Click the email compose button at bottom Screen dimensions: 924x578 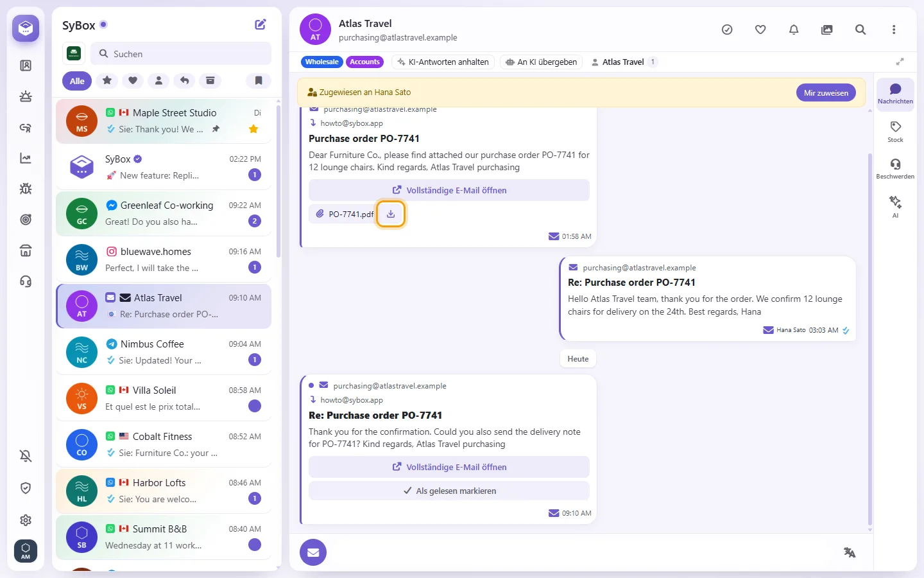tap(313, 552)
